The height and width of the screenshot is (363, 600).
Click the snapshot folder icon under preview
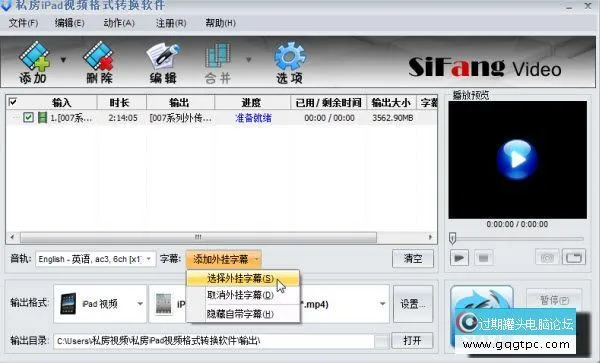[x=574, y=257]
